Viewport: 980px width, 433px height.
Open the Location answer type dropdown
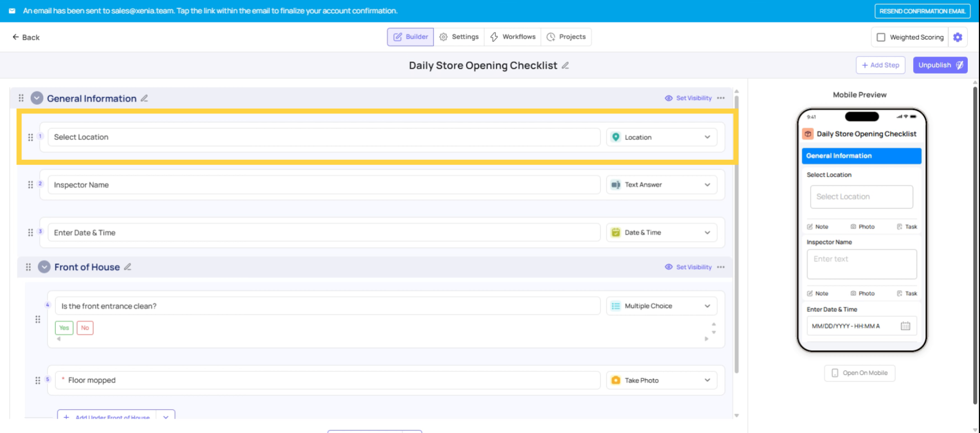[x=661, y=137]
